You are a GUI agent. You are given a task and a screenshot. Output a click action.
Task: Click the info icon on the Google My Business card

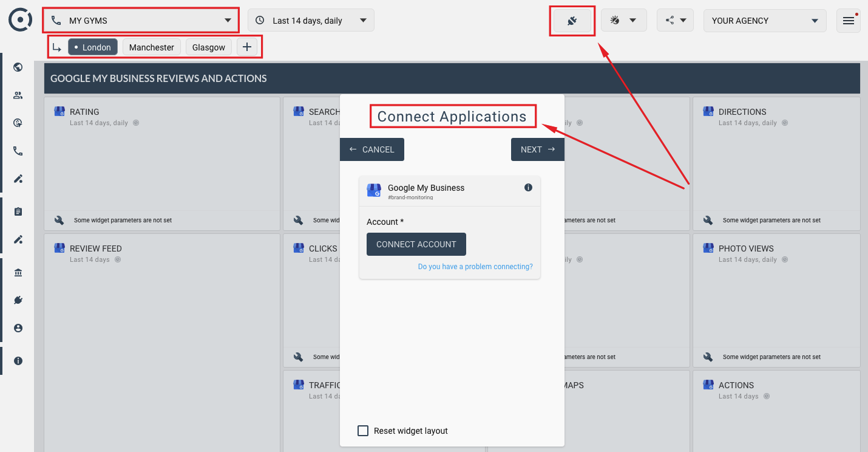[x=528, y=188]
